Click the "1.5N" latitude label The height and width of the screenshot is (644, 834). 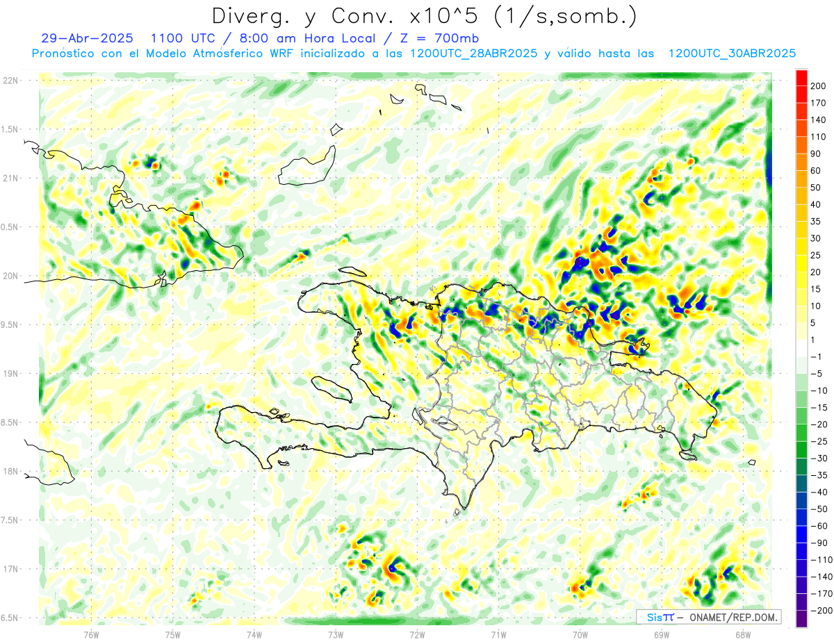10,129
